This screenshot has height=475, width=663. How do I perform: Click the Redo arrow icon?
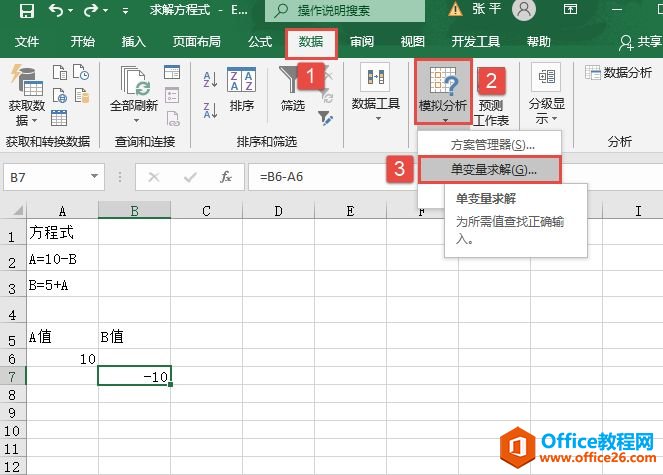pos(91,10)
